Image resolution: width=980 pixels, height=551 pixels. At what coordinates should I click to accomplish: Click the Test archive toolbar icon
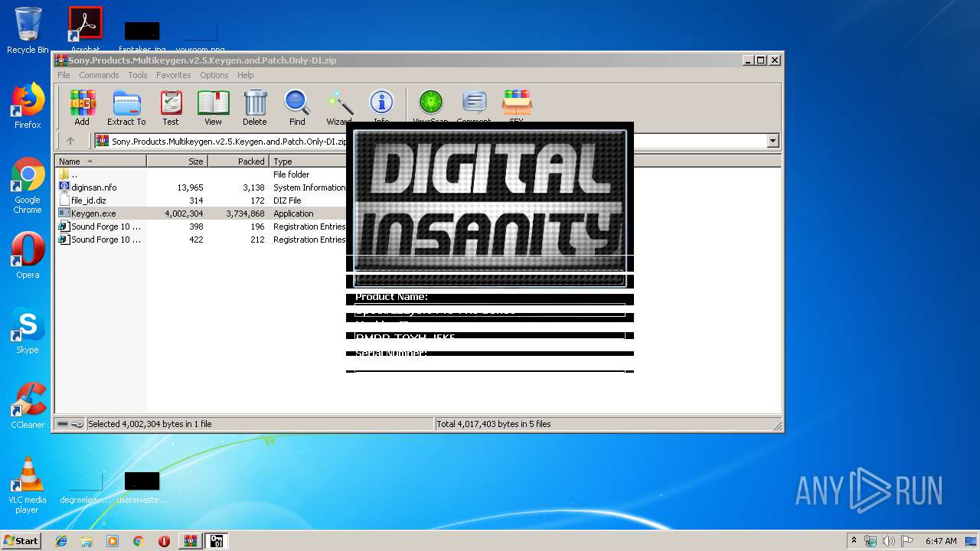point(171,107)
